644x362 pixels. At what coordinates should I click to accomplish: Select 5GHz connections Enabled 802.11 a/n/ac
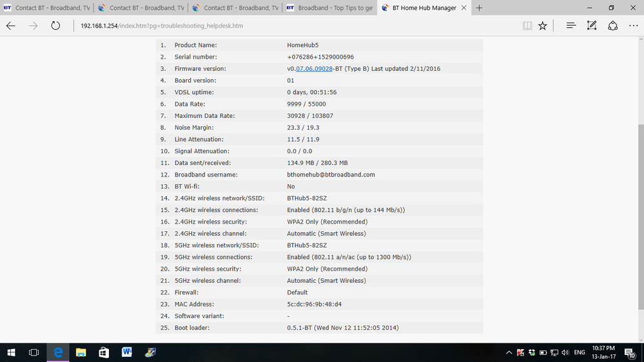pos(349,258)
